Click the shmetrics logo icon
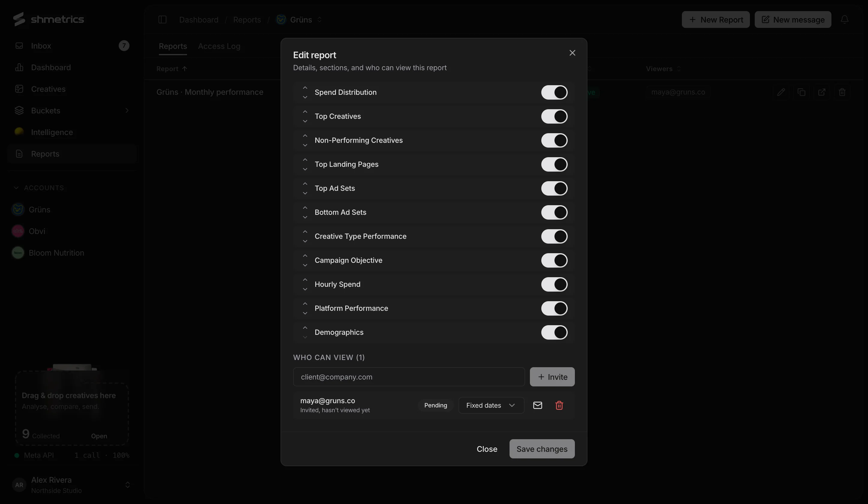This screenshot has width=868, height=504. coord(19,19)
